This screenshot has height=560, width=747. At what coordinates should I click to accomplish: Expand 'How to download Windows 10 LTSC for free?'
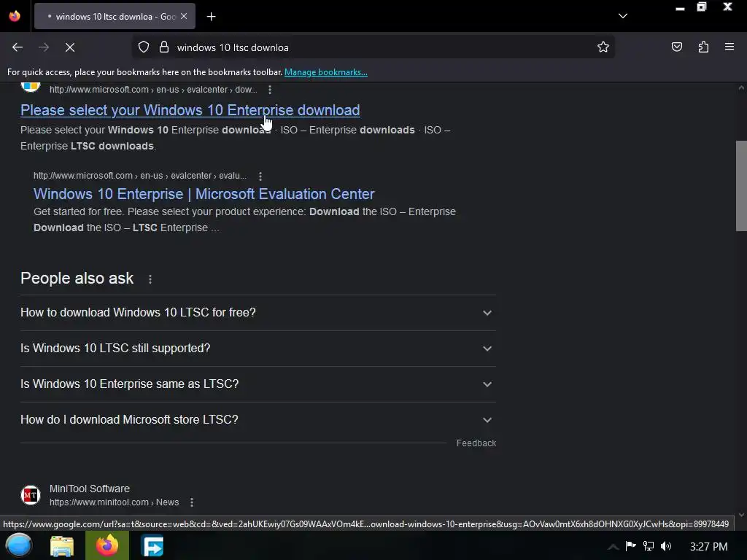(x=258, y=313)
